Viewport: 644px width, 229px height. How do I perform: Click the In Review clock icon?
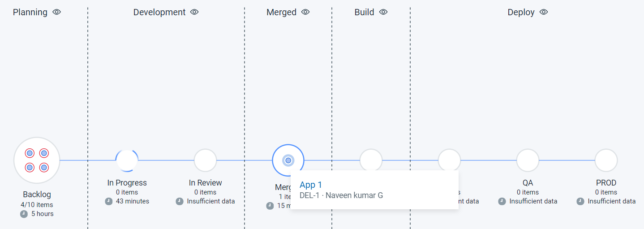pos(180,201)
